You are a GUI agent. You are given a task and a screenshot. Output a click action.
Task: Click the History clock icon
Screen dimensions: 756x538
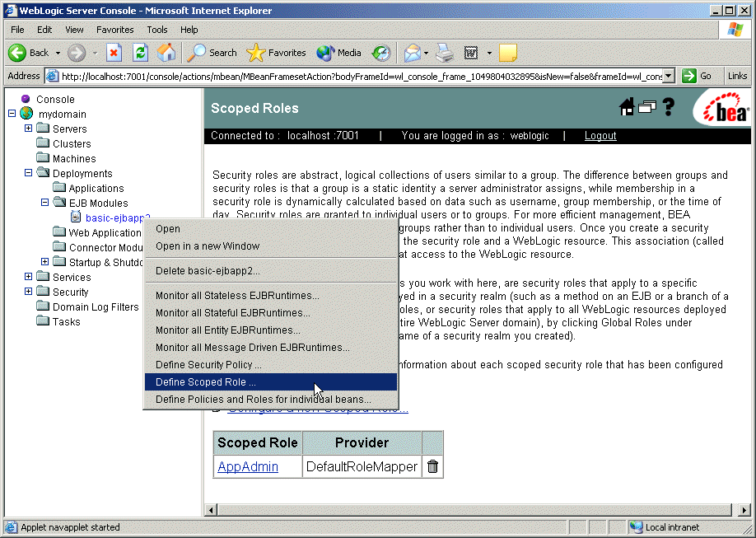point(381,53)
